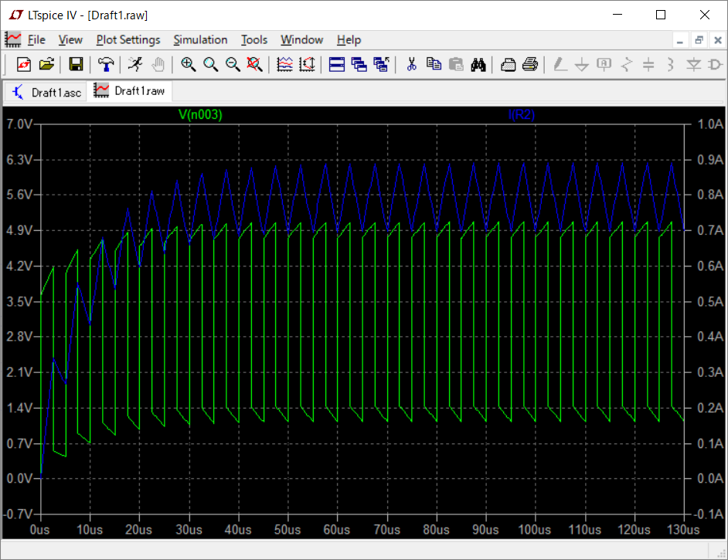Open the File menu
This screenshot has width=728, height=560.
(36, 40)
